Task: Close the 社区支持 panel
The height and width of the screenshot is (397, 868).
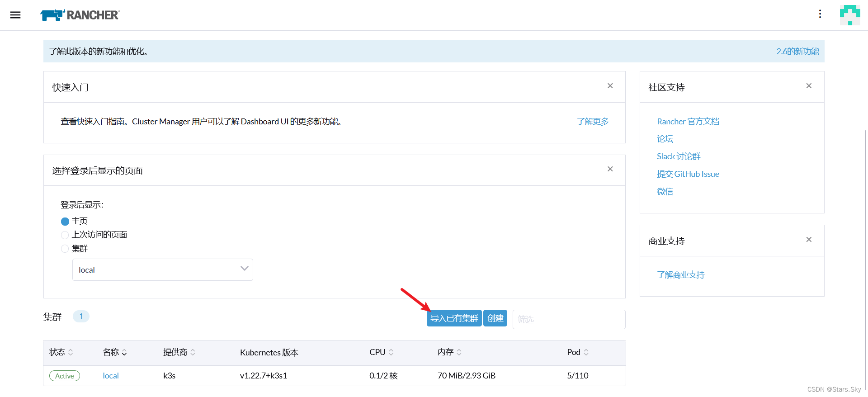Action: tap(809, 86)
